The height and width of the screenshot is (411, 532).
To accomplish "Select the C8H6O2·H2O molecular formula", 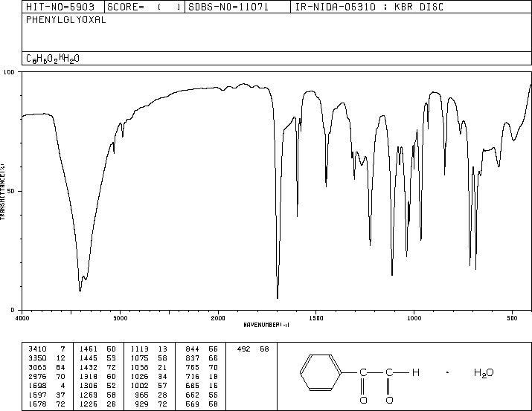I will 53,59.
